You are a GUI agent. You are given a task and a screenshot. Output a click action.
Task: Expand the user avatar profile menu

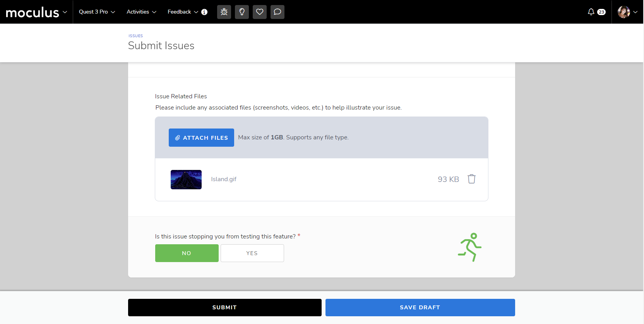627,12
